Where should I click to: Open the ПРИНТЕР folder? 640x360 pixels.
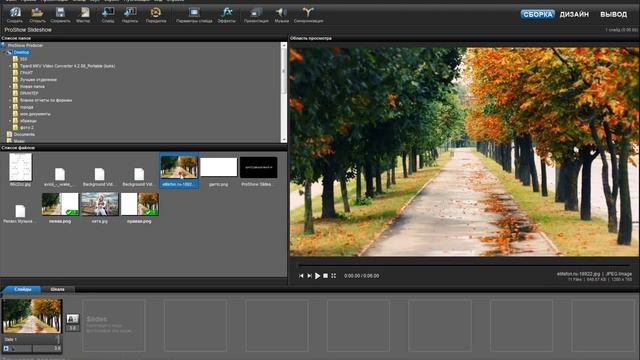(x=29, y=93)
